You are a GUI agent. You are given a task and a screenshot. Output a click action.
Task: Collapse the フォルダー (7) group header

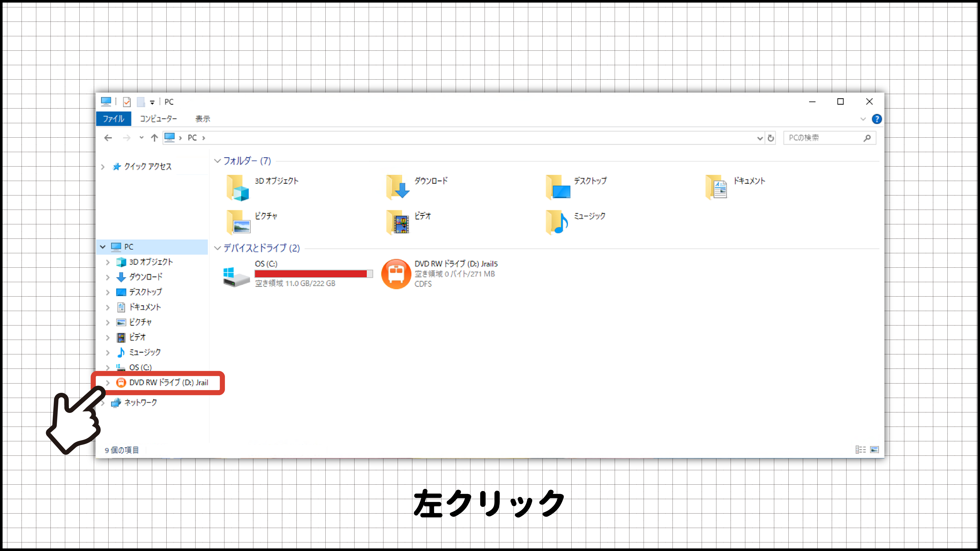(217, 161)
